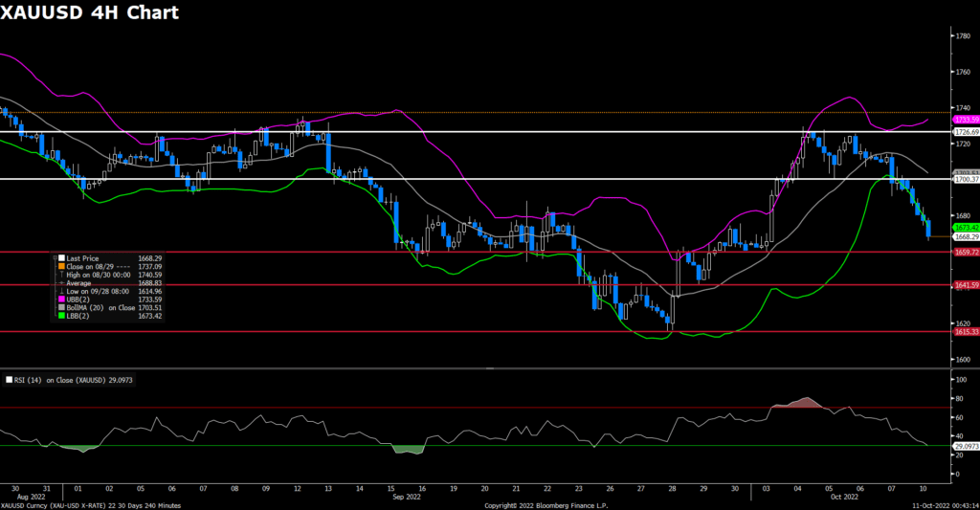Select 'Low on 09/28 08:00' legend label
The width and height of the screenshot is (980, 510).
click(98, 291)
